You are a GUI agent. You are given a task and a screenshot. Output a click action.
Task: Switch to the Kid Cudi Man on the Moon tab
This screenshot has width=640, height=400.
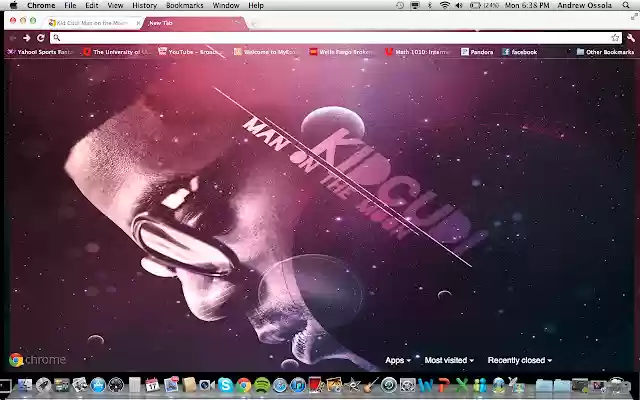(92, 23)
